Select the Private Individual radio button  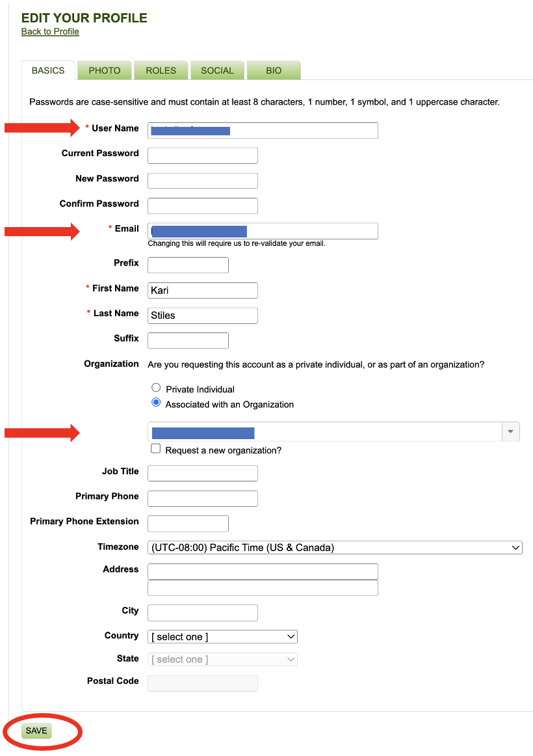156,388
